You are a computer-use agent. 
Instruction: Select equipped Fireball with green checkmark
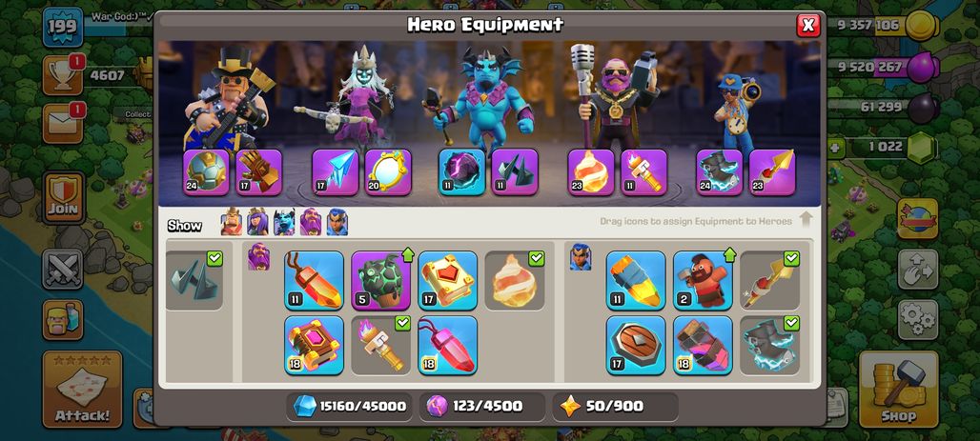[x=515, y=280]
